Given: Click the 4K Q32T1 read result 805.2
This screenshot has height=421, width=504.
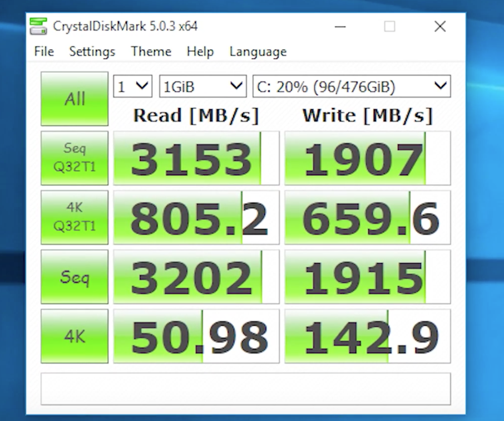Looking at the screenshot, I should (196, 217).
